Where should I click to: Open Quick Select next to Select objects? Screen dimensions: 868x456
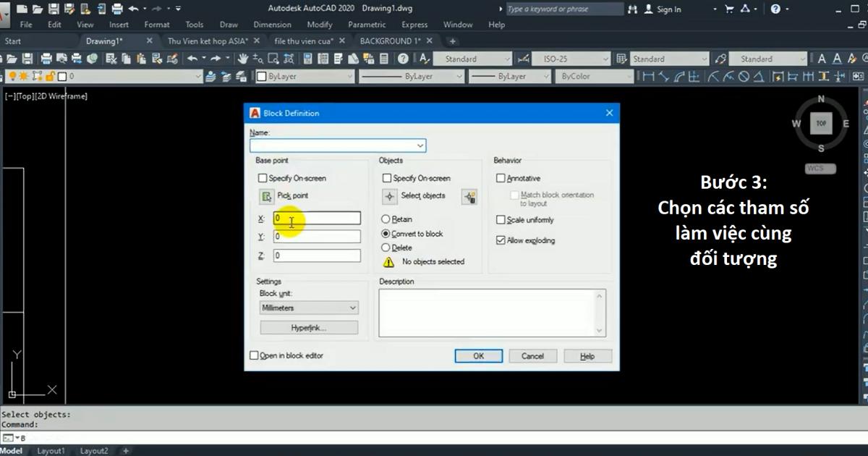pyautogui.click(x=469, y=196)
